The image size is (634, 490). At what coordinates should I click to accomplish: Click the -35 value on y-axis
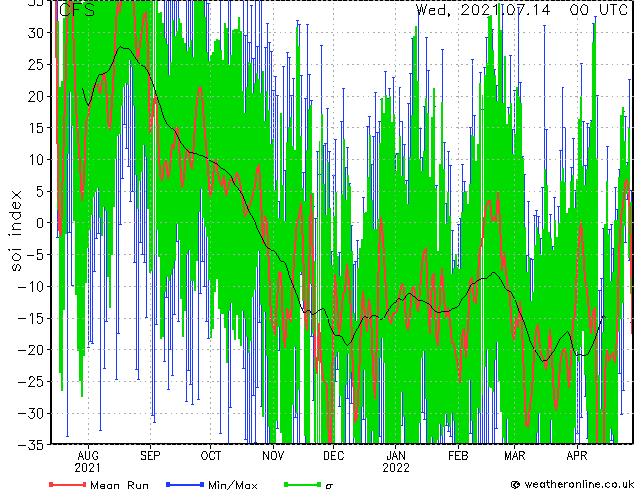point(31,445)
